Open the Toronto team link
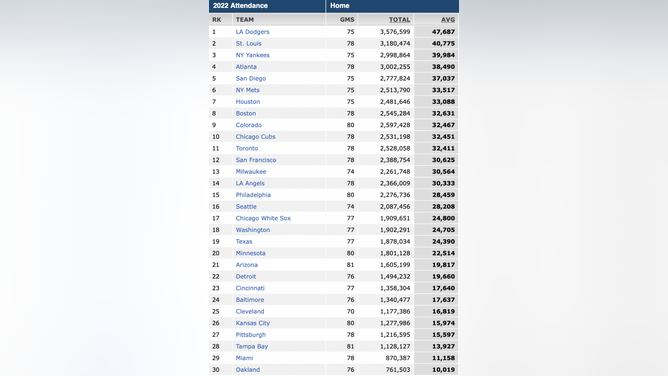668x376 pixels. pos(247,149)
